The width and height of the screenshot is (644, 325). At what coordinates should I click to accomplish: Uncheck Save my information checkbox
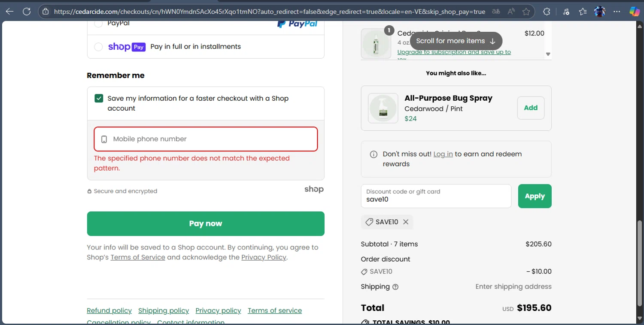(x=99, y=98)
